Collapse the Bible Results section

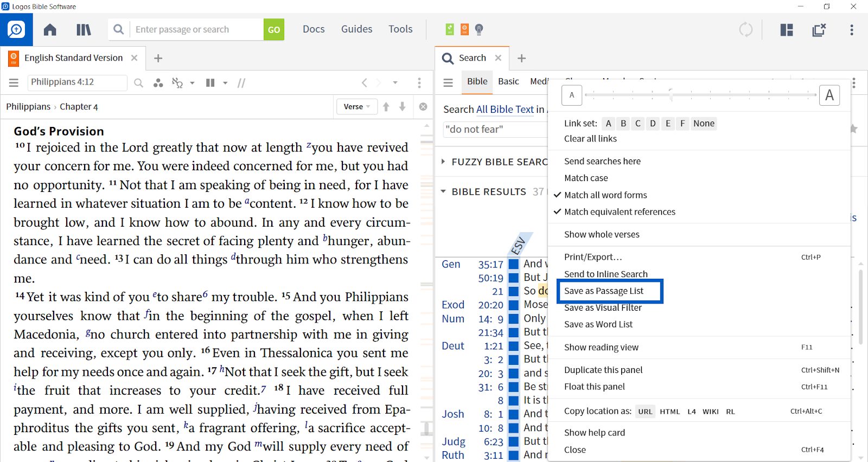[443, 191]
